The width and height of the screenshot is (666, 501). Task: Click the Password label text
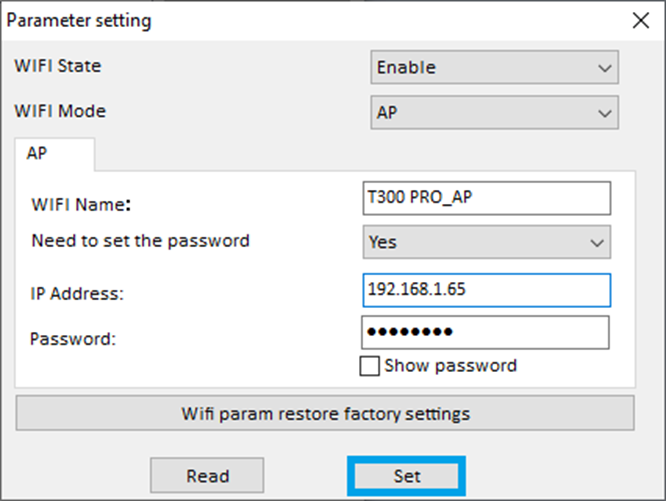[x=73, y=339]
